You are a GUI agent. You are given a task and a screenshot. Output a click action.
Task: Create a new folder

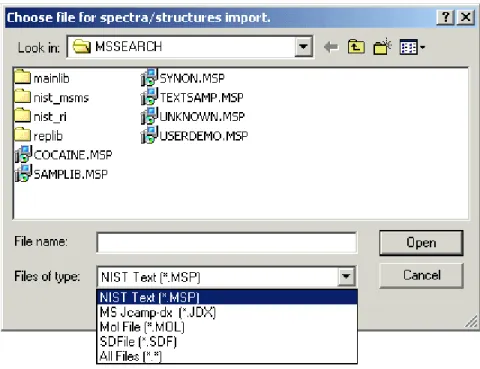point(382,46)
